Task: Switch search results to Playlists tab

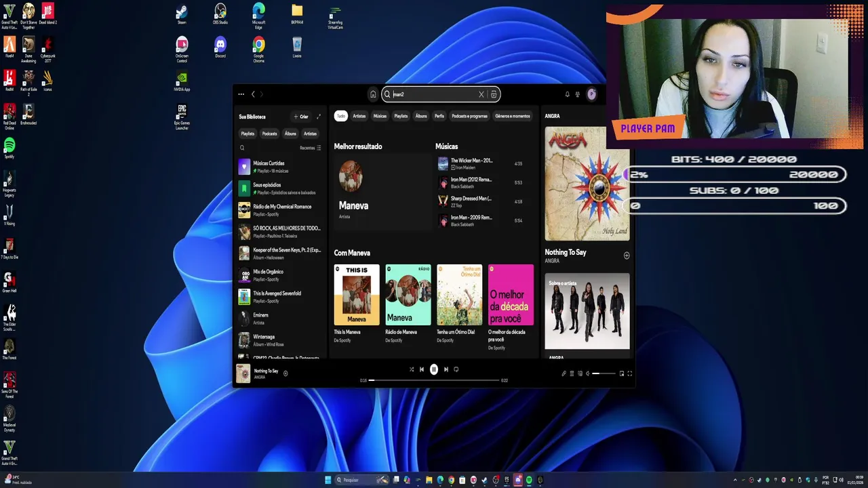Action: point(401,116)
